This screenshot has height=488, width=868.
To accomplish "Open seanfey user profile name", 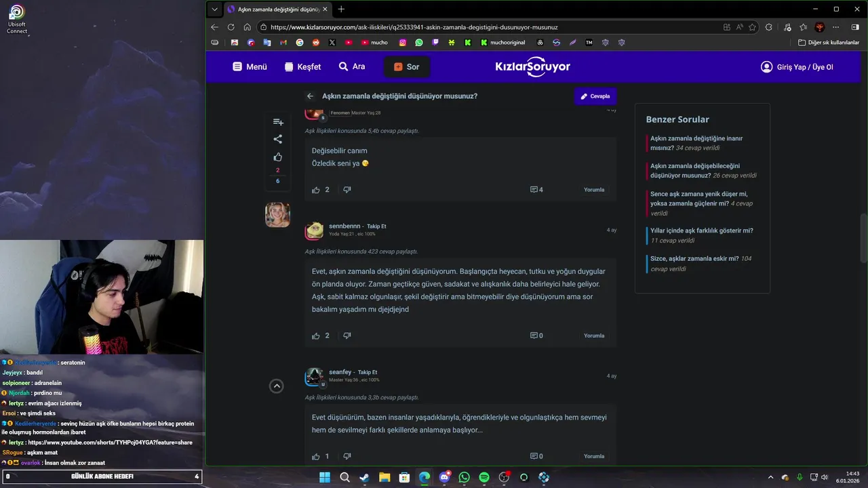I will coord(340,372).
